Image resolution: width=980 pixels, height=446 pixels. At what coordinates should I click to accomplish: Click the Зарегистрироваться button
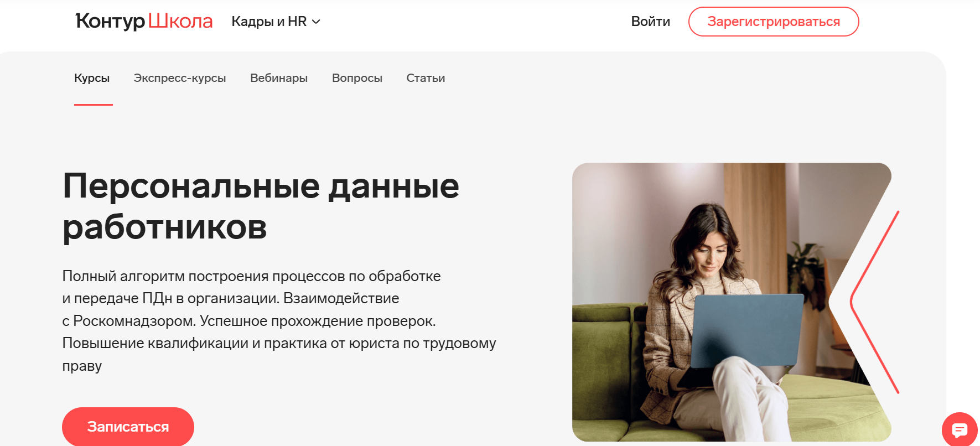pos(774,22)
